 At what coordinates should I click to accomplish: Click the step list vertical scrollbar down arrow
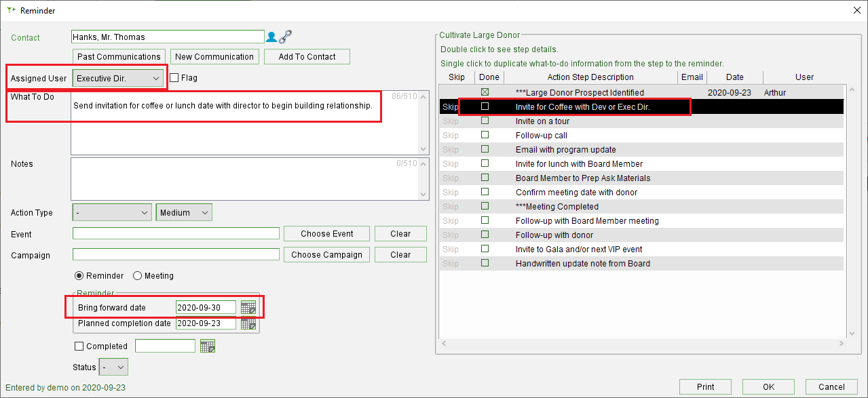point(852,333)
